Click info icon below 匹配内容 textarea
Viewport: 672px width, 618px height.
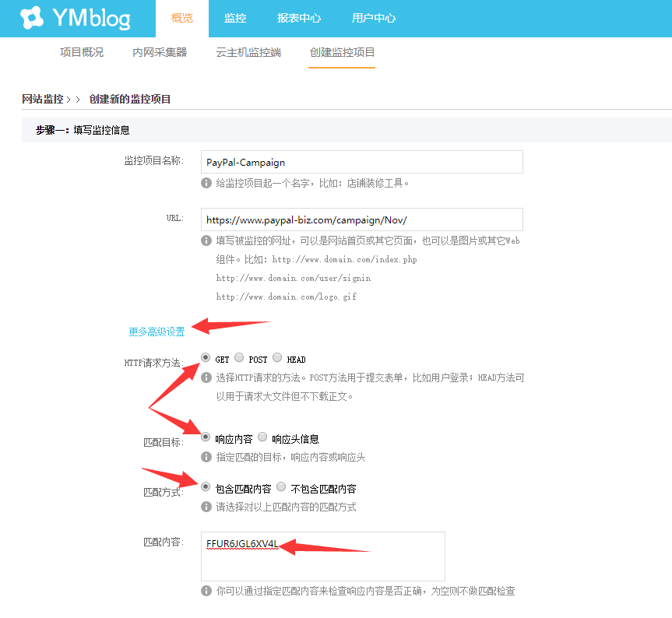pos(206,591)
